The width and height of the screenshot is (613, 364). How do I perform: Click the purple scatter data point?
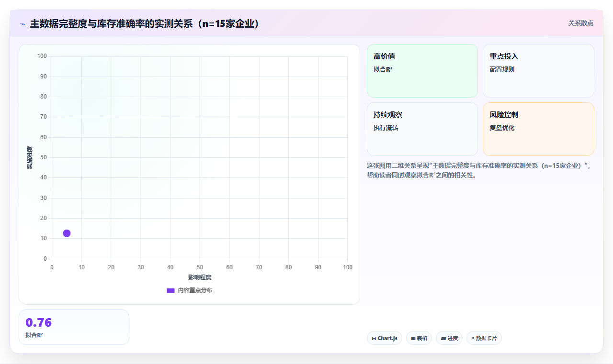coord(67,233)
